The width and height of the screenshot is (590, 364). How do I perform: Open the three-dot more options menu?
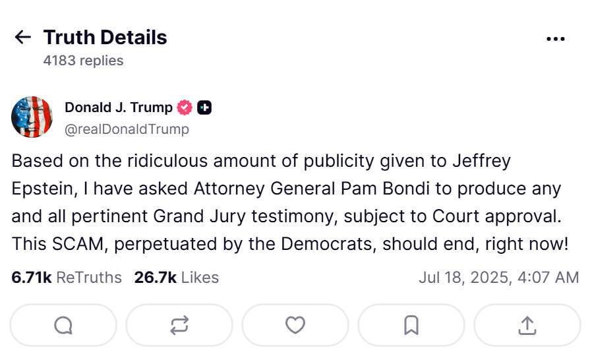pyautogui.click(x=556, y=39)
